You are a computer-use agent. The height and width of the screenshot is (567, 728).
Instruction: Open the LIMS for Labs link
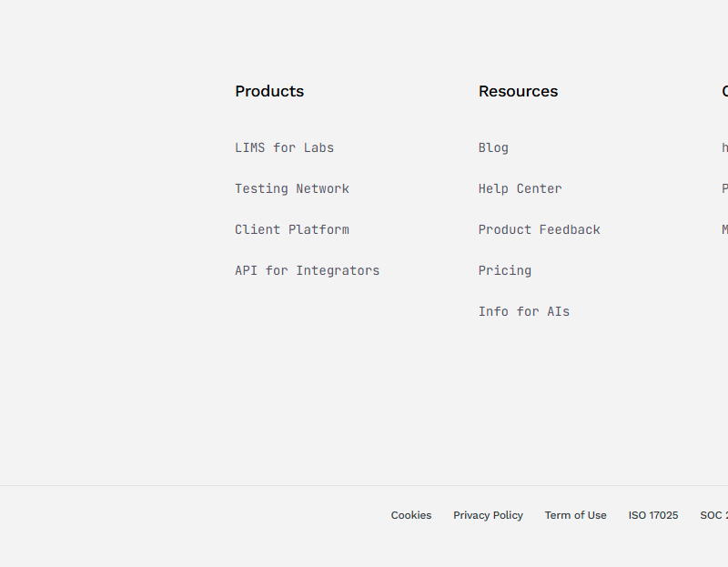[x=284, y=147]
